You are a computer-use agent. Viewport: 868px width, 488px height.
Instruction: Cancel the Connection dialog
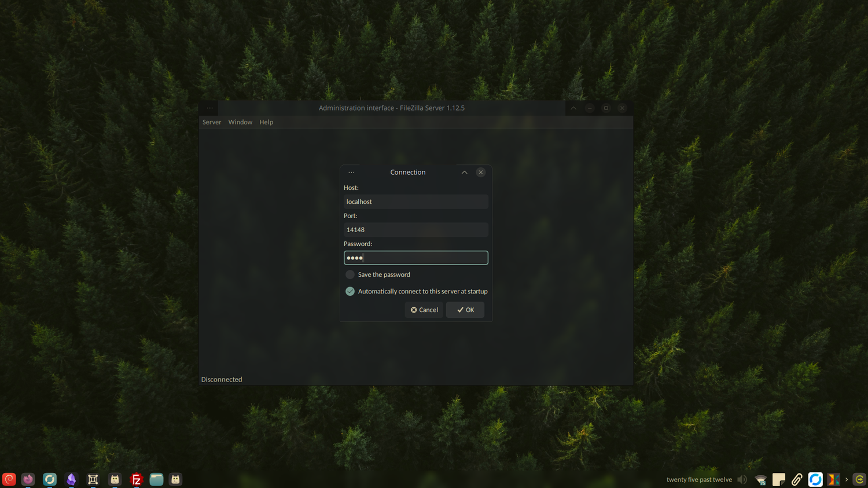tap(424, 310)
